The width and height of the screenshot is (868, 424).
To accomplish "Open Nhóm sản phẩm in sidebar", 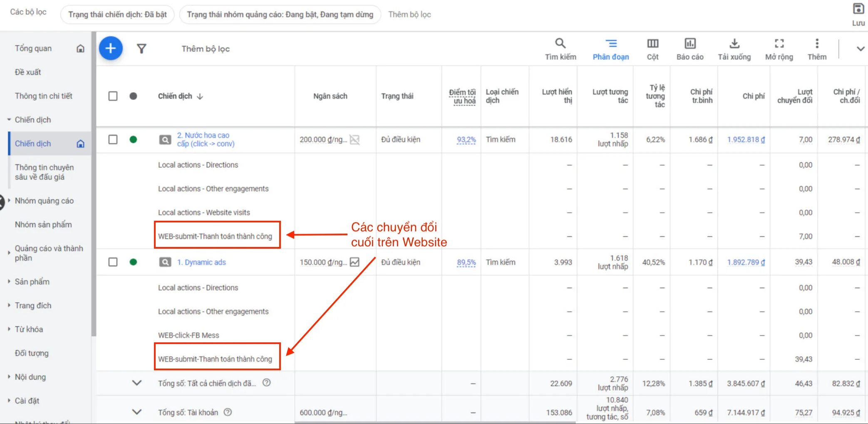I will [43, 225].
